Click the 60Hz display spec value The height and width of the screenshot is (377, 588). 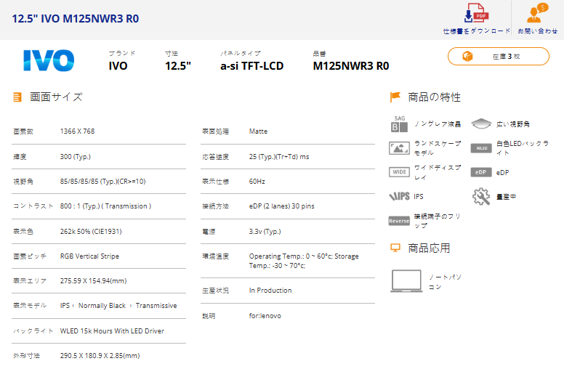tap(257, 182)
